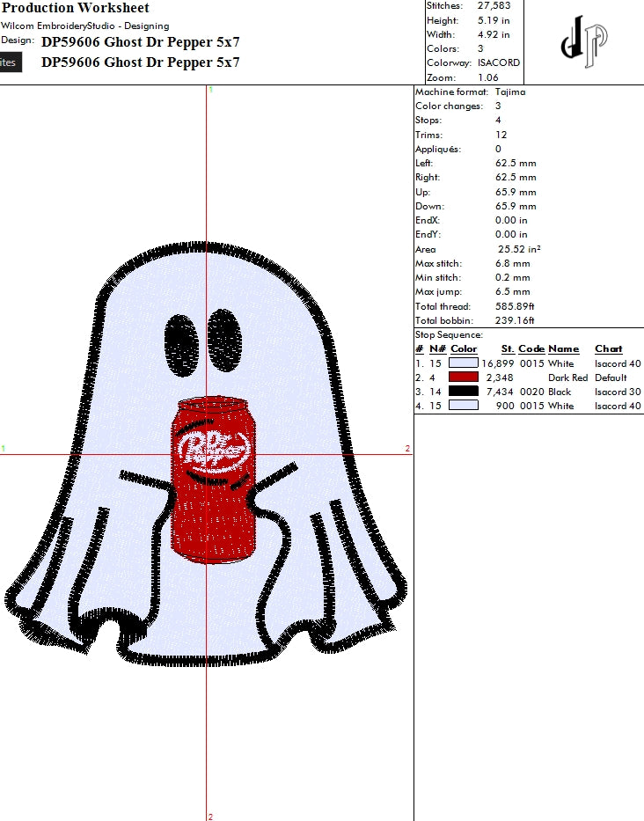The height and width of the screenshot is (821, 644).
Task: Click the Left value 62.5 mm
Action: point(516,164)
